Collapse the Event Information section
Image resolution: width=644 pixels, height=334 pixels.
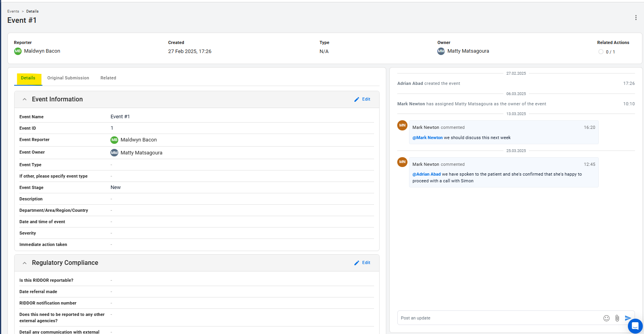click(24, 99)
